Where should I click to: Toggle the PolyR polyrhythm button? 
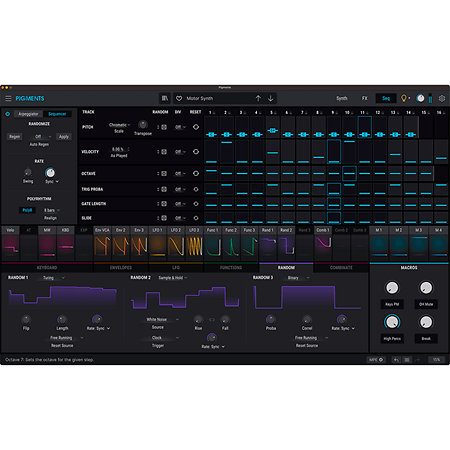27,210
